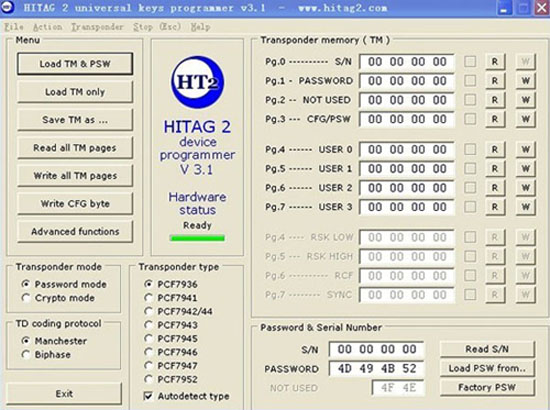Open the Action menu
The height and width of the screenshot is (410, 550).
click(x=47, y=27)
